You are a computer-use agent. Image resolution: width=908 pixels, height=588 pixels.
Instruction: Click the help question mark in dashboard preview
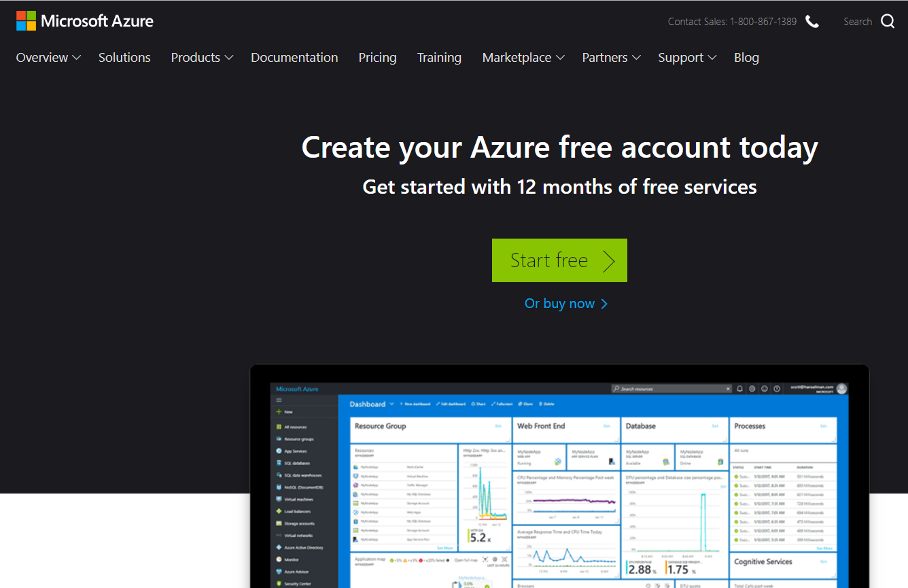777,389
